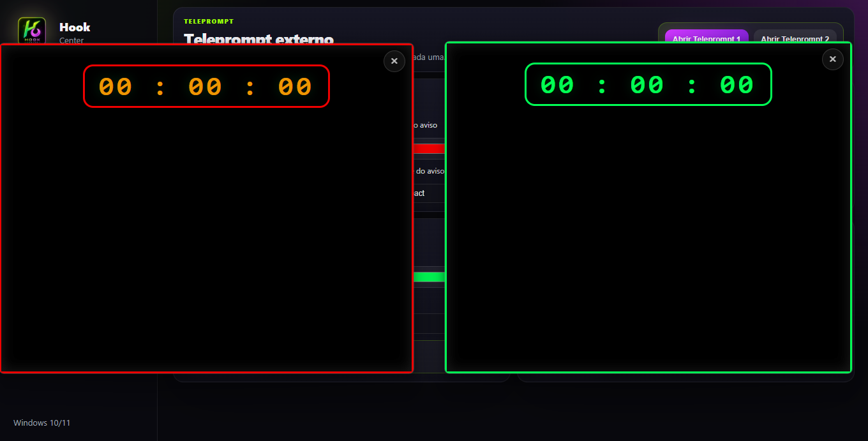Viewport: 868px width, 441px height.
Task: Click the orange 00 : 00 : 00 timer
Action: pos(206,86)
